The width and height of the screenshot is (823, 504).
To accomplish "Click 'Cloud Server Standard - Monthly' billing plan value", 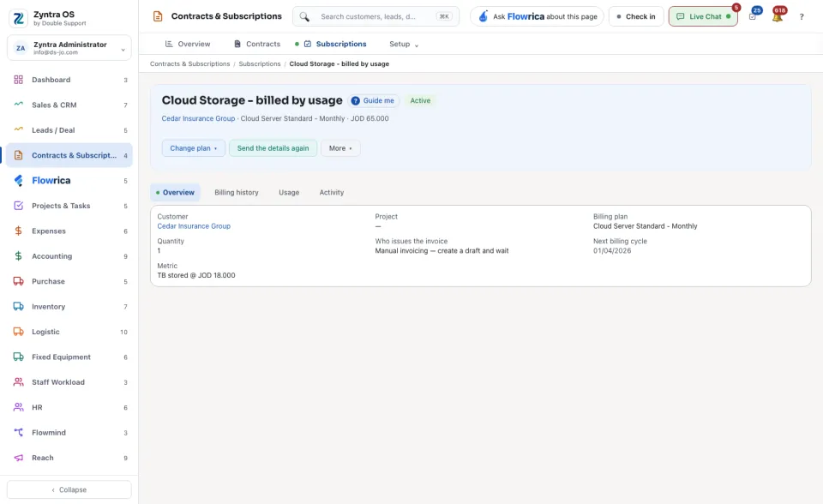I will pyautogui.click(x=645, y=226).
